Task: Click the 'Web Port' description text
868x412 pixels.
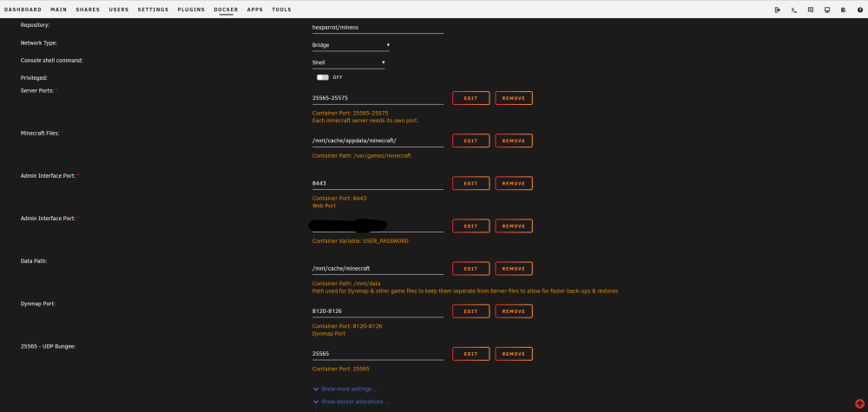Action: point(324,206)
